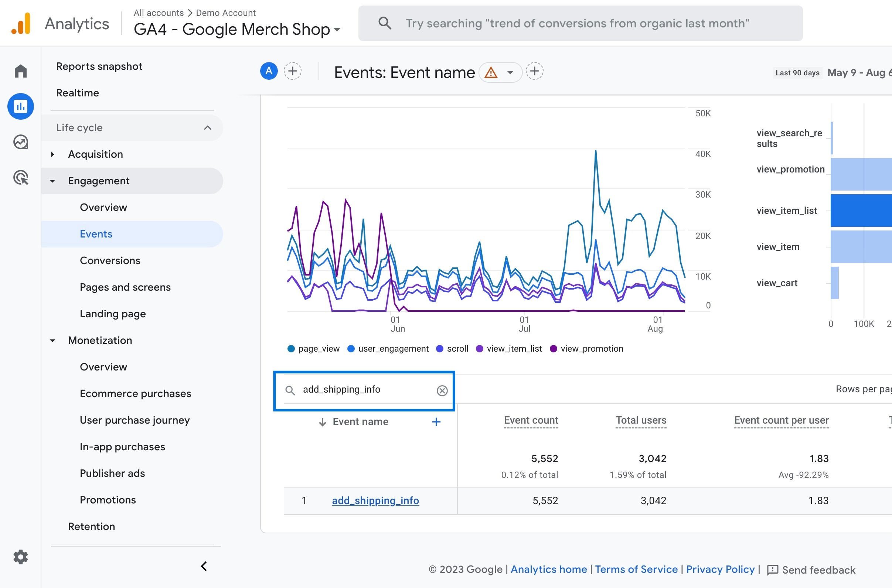Click All accounts breadcrumb

point(159,13)
